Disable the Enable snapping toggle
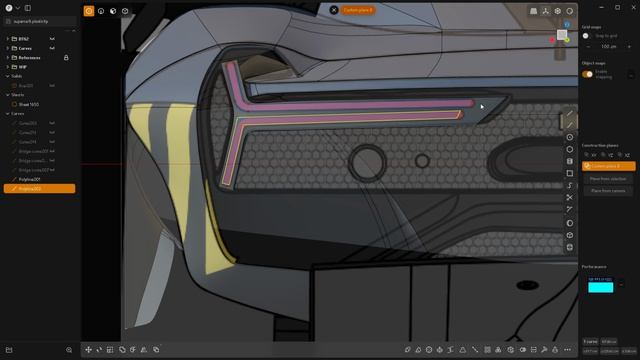 coord(587,74)
